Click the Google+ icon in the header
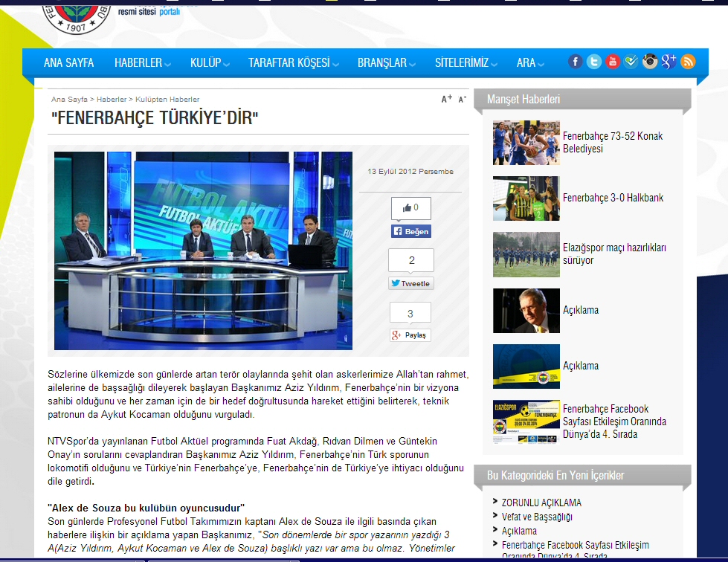This screenshot has height=562, width=728. 669,62
